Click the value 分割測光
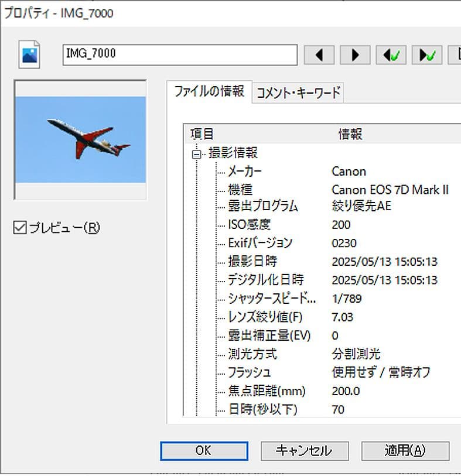Viewport: 461px width, 476px height. tap(356, 354)
